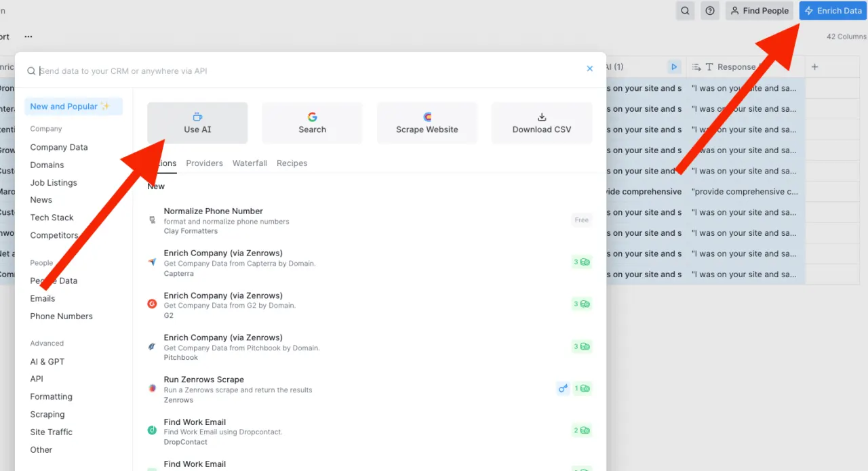Viewport: 868px width, 471px height.
Task: Open the Other category
Action: click(x=41, y=449)
